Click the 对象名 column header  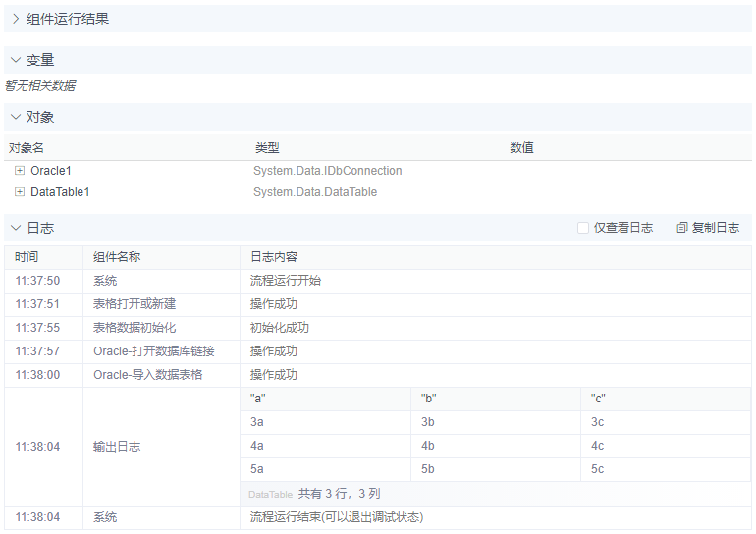pyautogui.click(x=27, y=148)
